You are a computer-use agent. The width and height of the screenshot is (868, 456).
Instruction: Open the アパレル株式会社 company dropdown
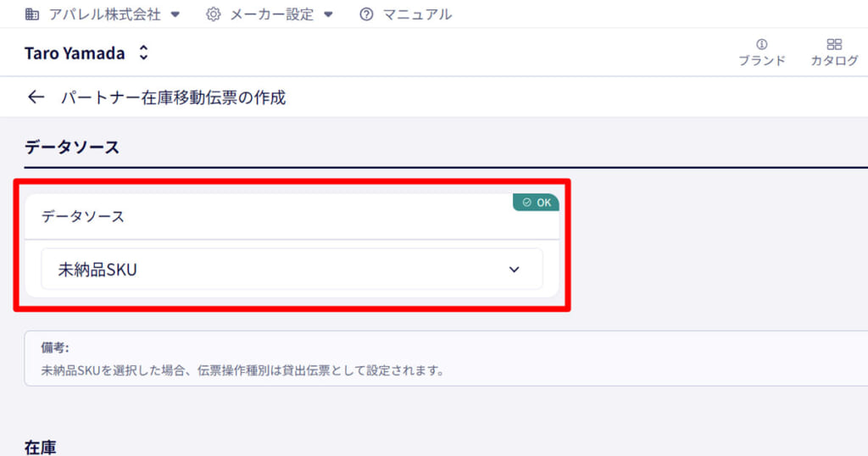(103, 14)
